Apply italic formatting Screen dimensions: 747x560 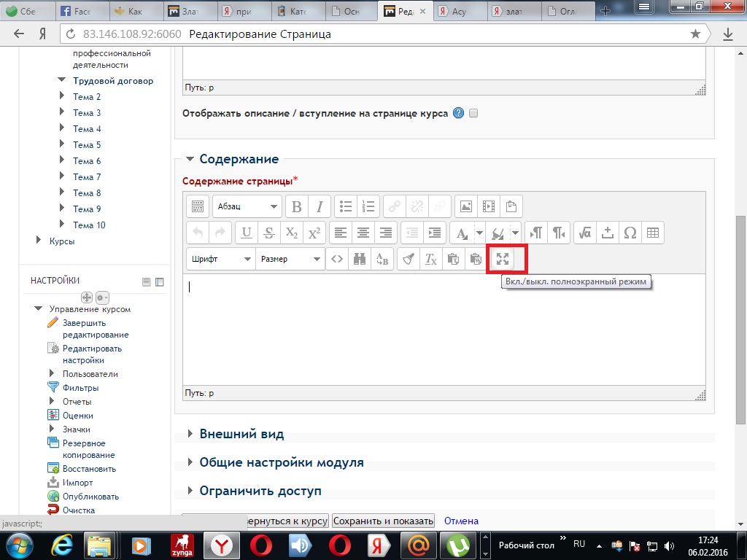tap(320, 206)
